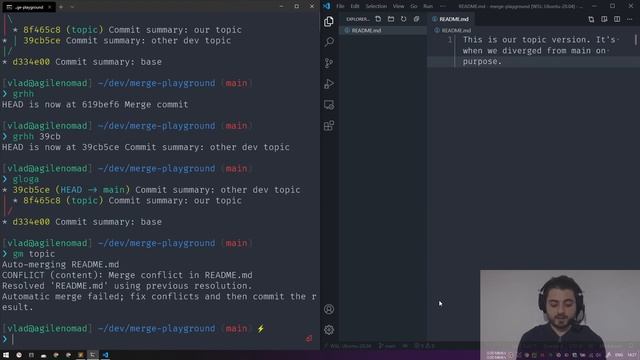Open the Search view in VS Code
This screenshot has width=640, height=360.
[329, 42]
